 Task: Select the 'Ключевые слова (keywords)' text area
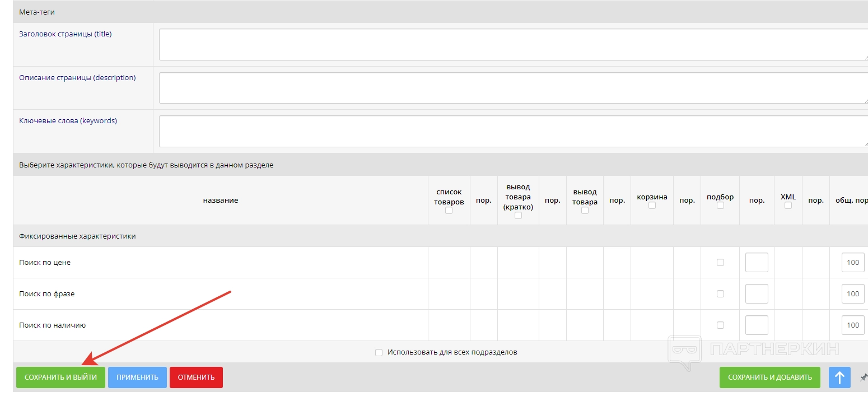tap(512, 131)
